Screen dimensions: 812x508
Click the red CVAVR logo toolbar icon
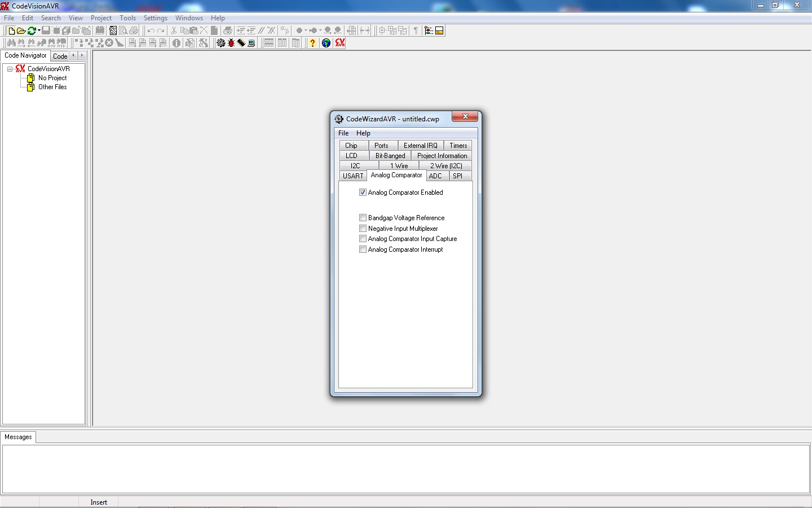339,43
